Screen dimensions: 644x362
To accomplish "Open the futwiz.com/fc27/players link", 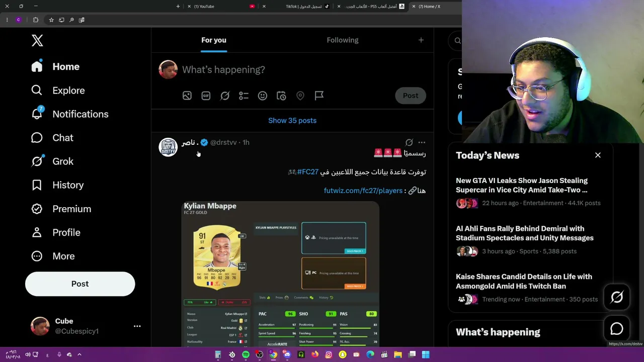I will [363, 191].
